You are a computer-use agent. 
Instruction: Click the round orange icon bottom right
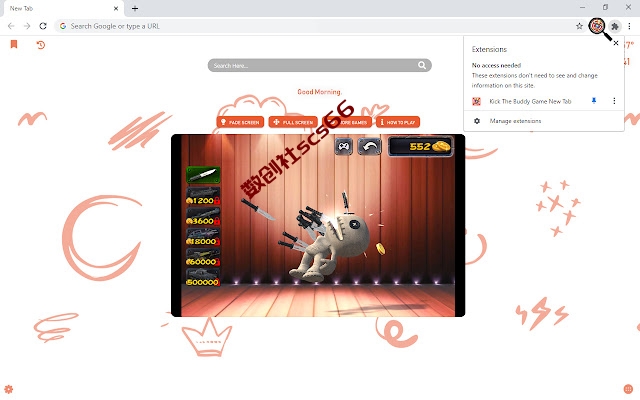pyautogui.click(x=628, y=389)
